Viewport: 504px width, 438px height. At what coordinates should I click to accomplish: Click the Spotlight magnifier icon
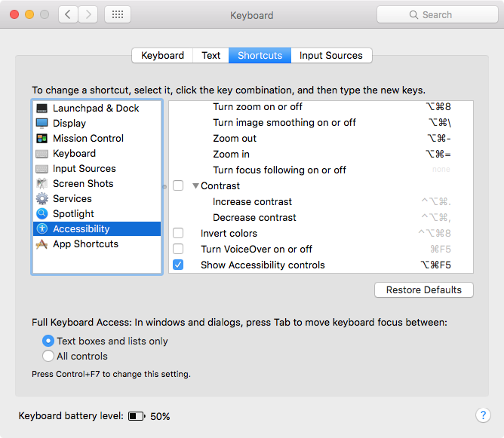(x=41, y=213)
